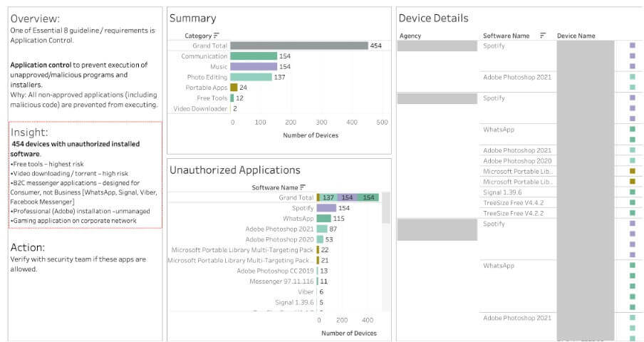644x342 pixels.
Task: Click Signal 1.39.6 in Device Details
Action: tap(502, 192)
